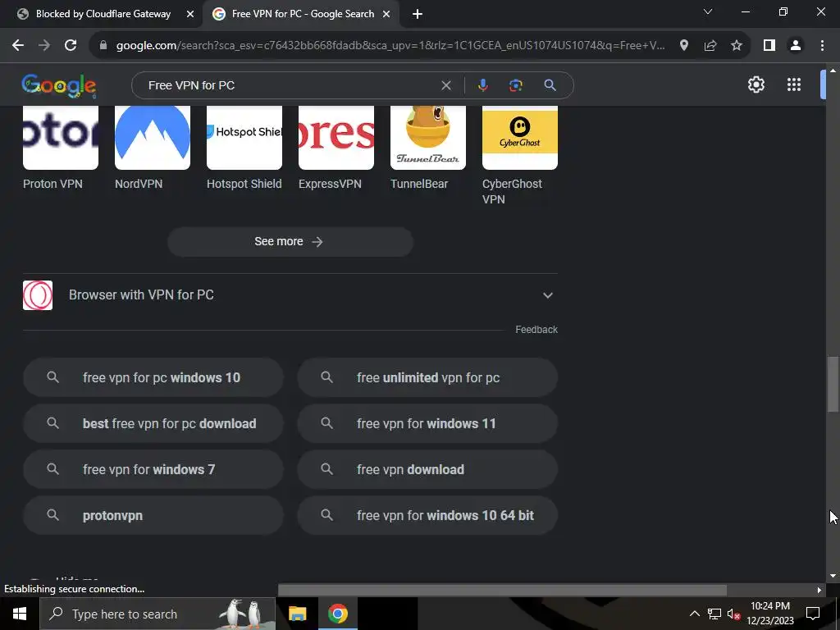Open Windows notification center

[x=813, y=614]
